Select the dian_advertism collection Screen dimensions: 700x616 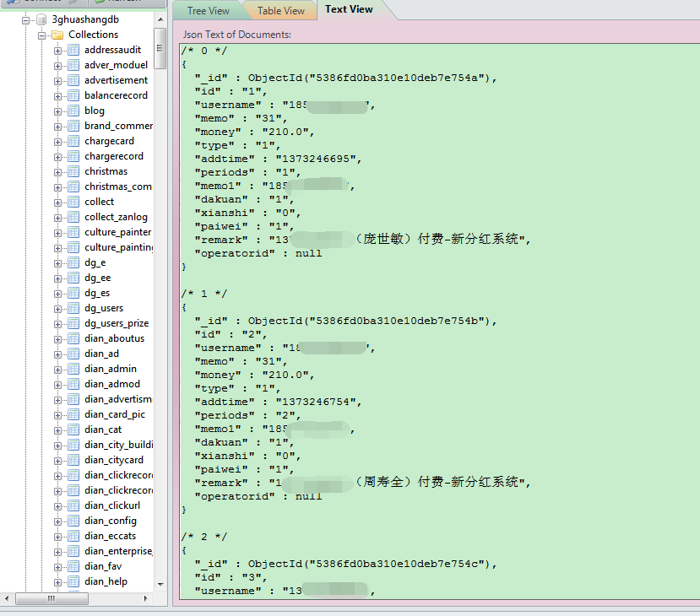coord(119,399)
